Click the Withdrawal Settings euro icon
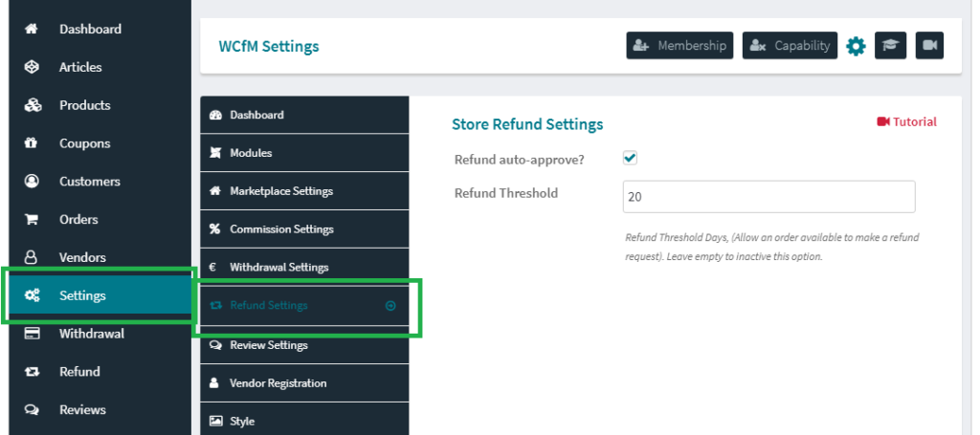 212,267
